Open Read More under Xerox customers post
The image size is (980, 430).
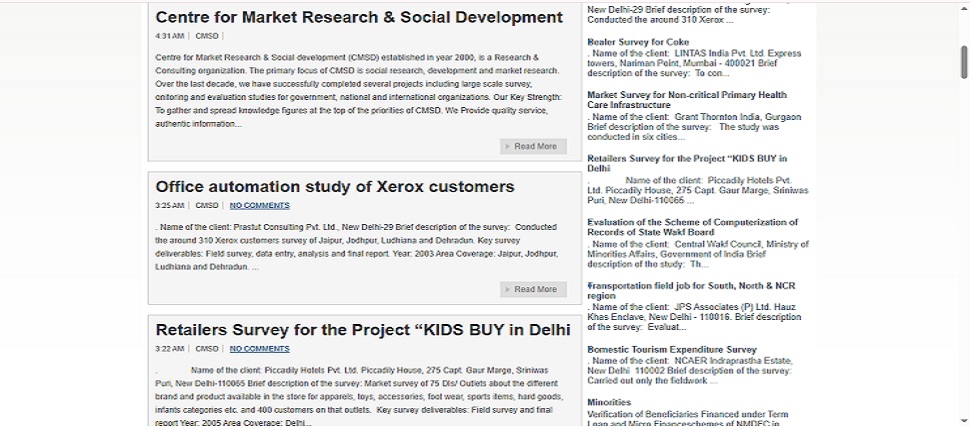click(x=533, y=290)
